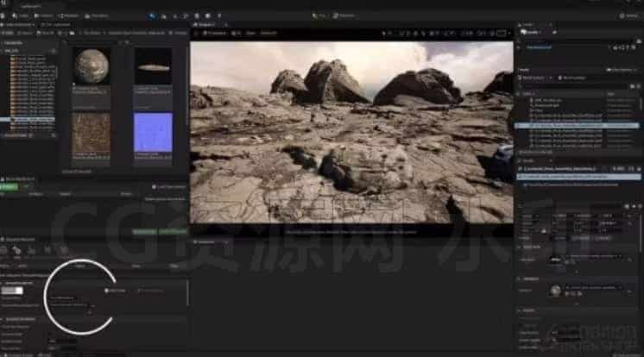Open the Platforms dropdown in main toolbar
644x357 pixels.
(344, 16)
